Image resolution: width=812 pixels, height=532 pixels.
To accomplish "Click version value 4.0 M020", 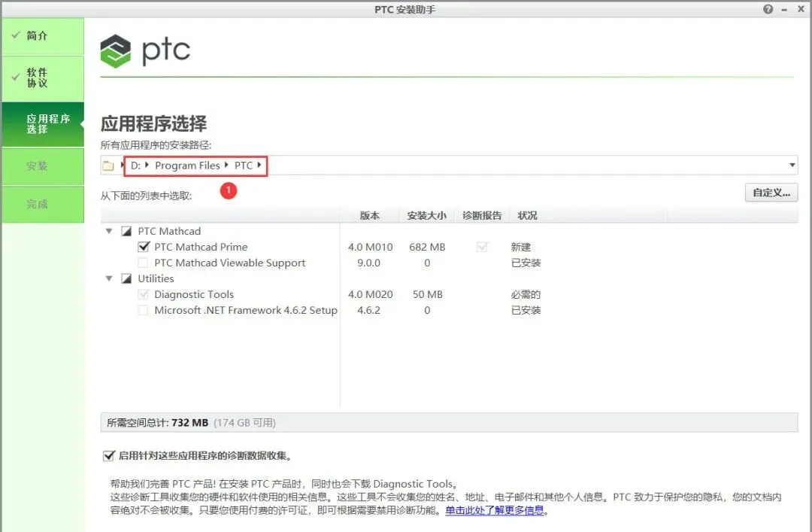I will (370, 294).
